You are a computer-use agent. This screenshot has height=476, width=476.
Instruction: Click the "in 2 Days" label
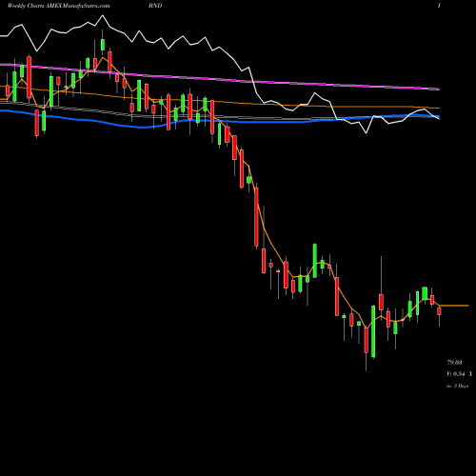[x=458, y=386]
